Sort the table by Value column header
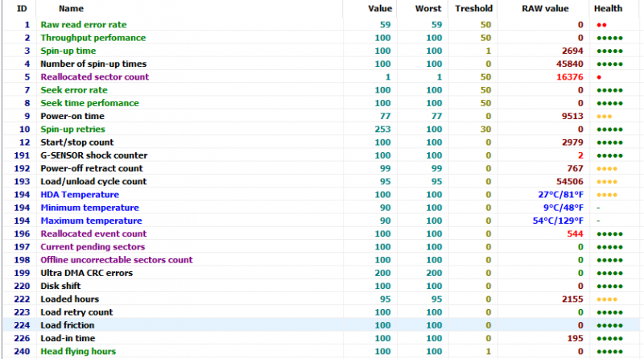644x359 pixels. point(380,8)
